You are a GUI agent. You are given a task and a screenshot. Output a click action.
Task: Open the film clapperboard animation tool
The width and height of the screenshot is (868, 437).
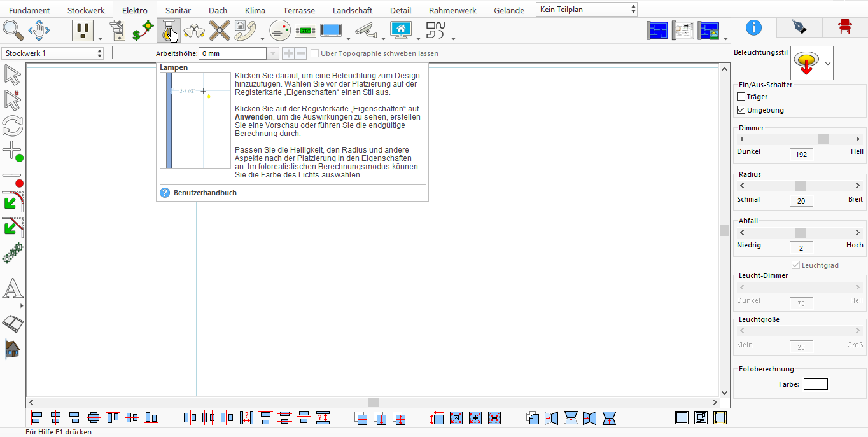(13, 323)
